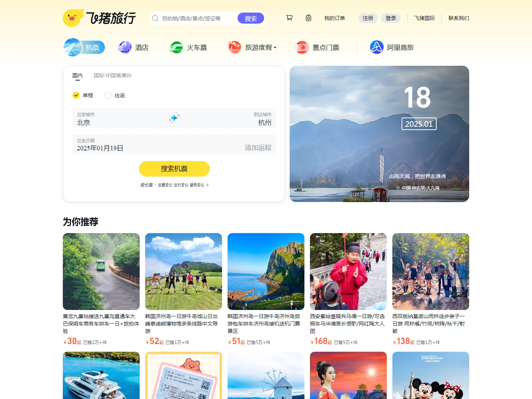Image resolution: width=532 pixels, height=399 pixels.
Task: Click the train ticket icon
Action: point(176,47)
